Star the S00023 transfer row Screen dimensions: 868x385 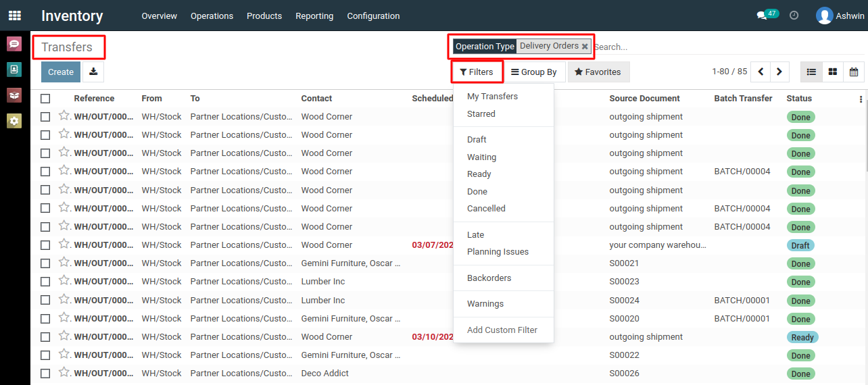tap(64, 280)
